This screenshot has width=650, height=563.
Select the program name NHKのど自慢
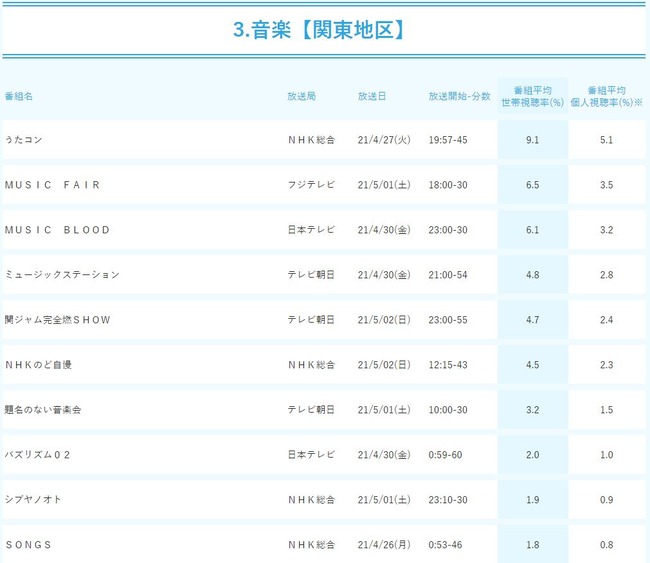(x=38, y=364)
